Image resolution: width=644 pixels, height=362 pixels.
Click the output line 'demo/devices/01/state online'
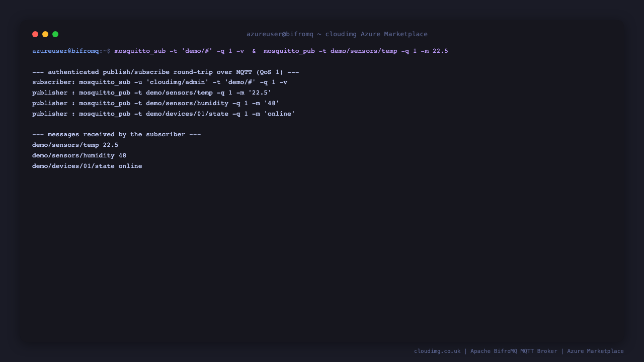[x=87, y=166]
